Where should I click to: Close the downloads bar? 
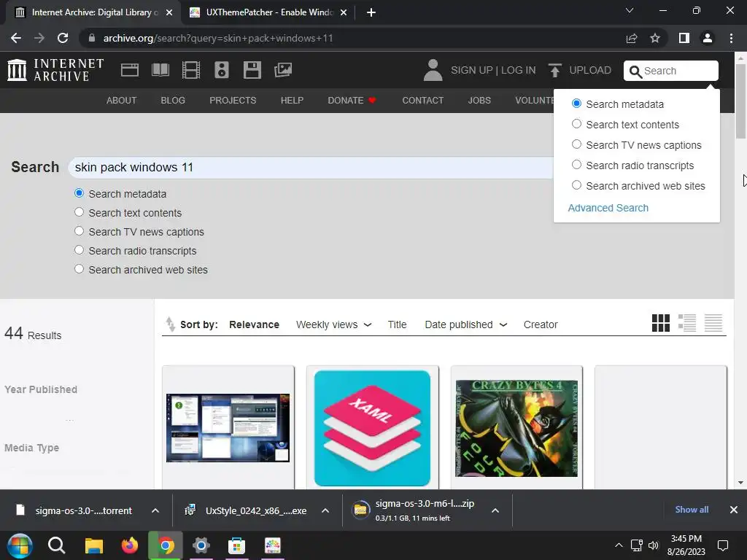click(734, 510)
